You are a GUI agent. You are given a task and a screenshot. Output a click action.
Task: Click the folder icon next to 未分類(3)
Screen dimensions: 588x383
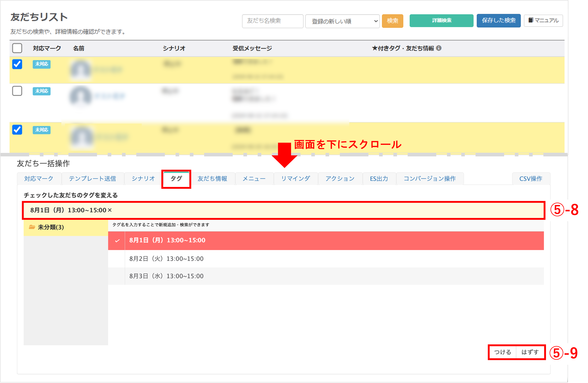tap(32, 227)
